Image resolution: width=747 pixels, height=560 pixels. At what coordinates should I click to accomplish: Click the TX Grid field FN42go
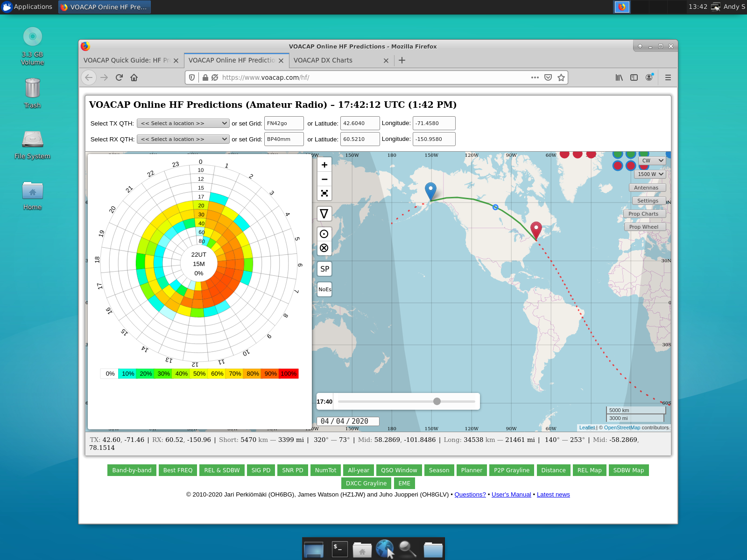pos(284,123)
